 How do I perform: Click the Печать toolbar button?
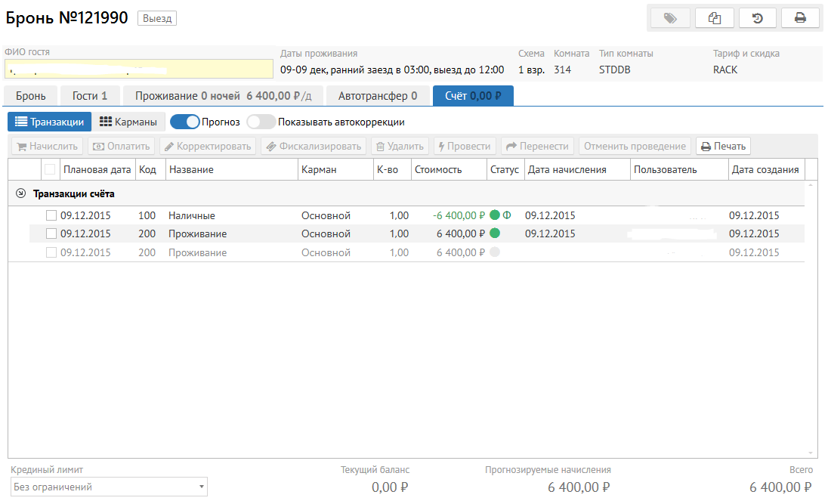click(x=723, y=147)
